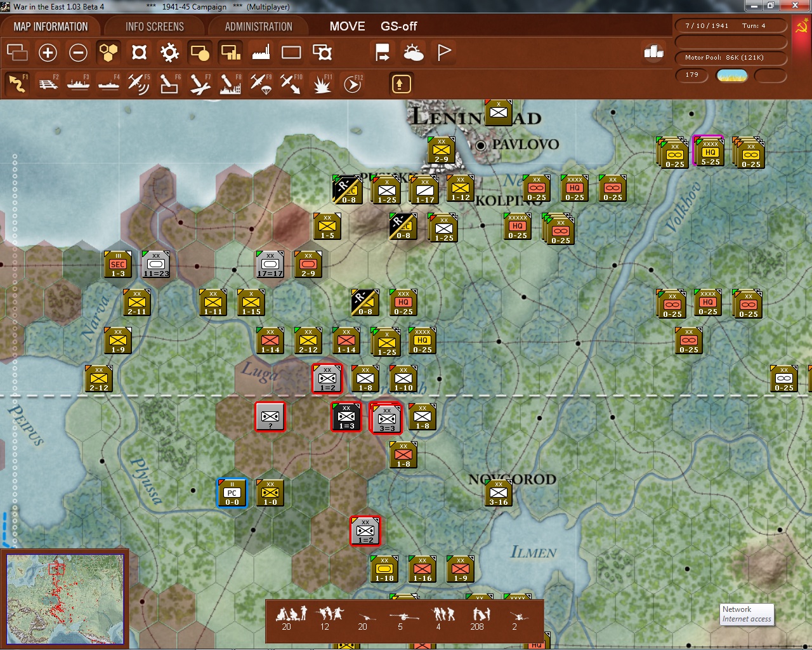The width and height of the screenshot is (812, 650).
Task: Select the armored unit labeled 17=17
Action: coord(270,264)
